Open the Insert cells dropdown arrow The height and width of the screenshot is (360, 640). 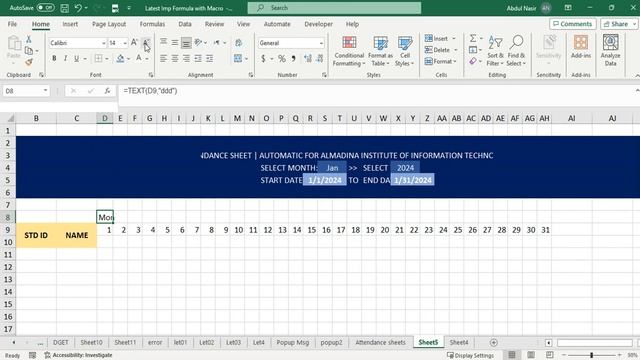click(454, 38)
